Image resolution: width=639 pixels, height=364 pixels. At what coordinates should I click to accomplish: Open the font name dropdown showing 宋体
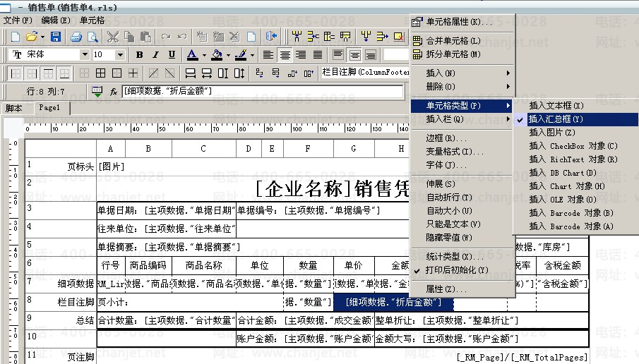coord(85,54)
